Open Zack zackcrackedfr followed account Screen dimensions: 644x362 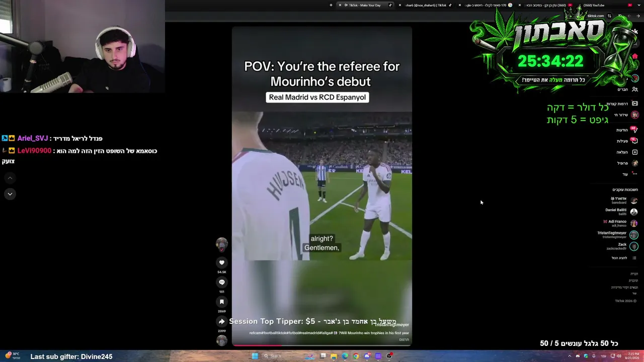pos(622,246)
